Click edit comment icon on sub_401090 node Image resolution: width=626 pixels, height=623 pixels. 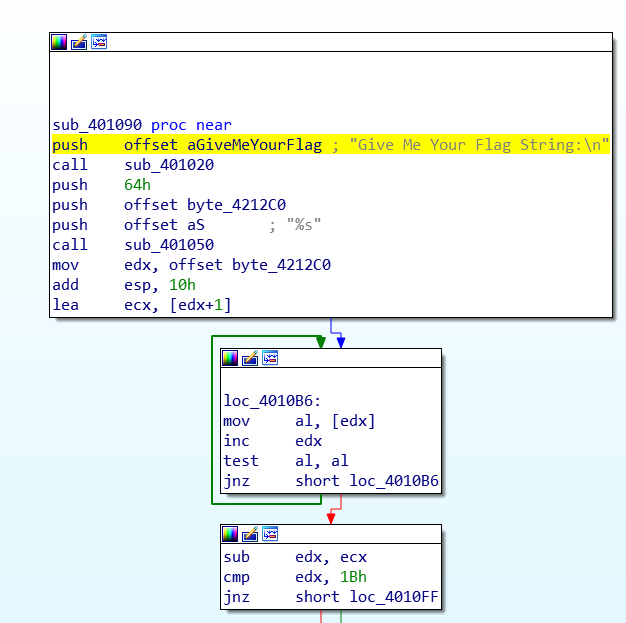(x=79, y=42)
